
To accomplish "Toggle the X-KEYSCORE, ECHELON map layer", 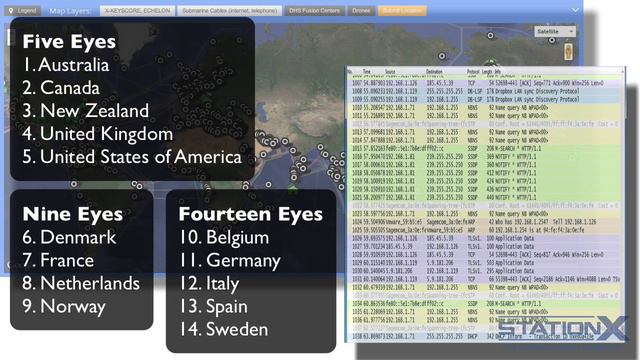I will (137, 11).
